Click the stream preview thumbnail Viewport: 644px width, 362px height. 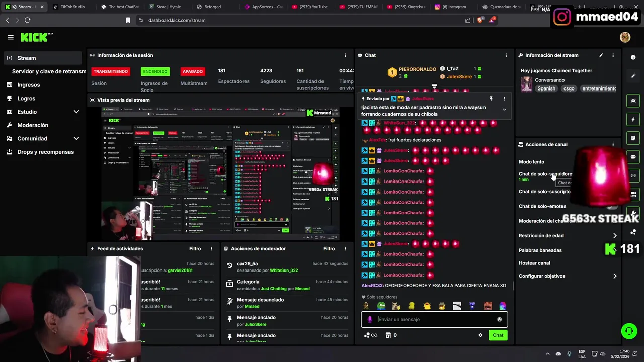(x=220, y=174)
